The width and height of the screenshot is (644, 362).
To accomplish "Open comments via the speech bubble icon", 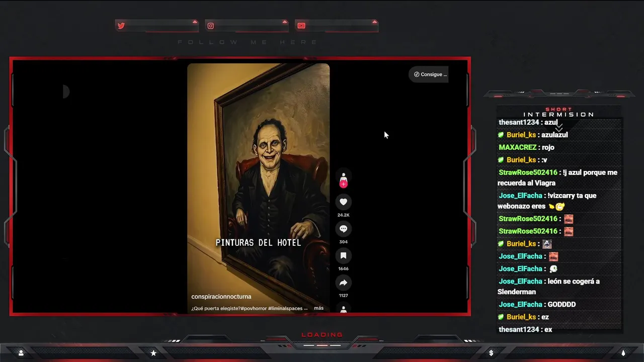I will click(343, 229).
